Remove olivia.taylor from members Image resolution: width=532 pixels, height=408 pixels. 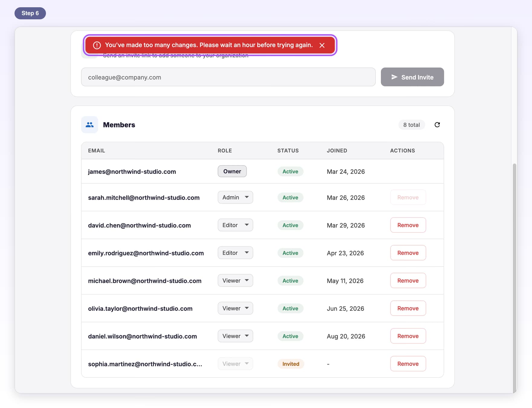[x=408, y=308]
